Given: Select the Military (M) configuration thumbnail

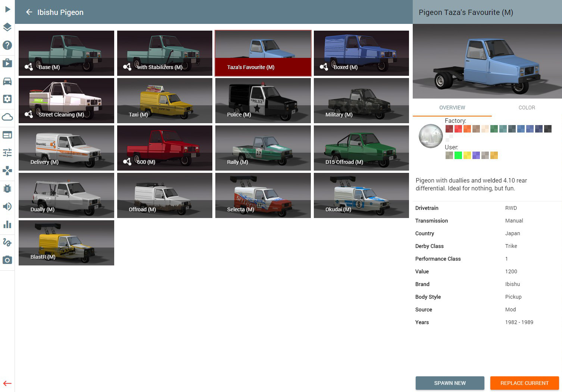Looking at the screenshot, I should pos(361,100).
